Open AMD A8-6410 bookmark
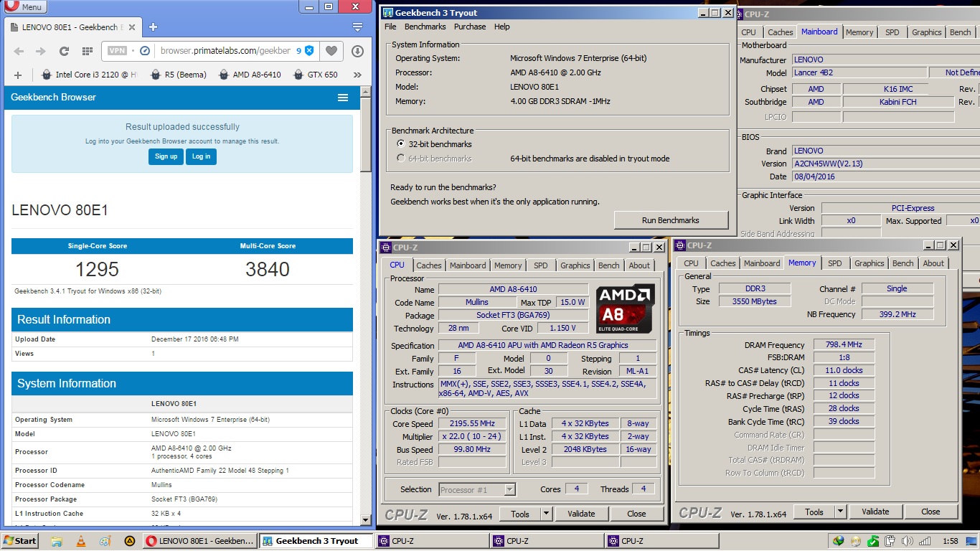Image resolution: width=980 pixels, height=551 pixels. pos(250,75)
